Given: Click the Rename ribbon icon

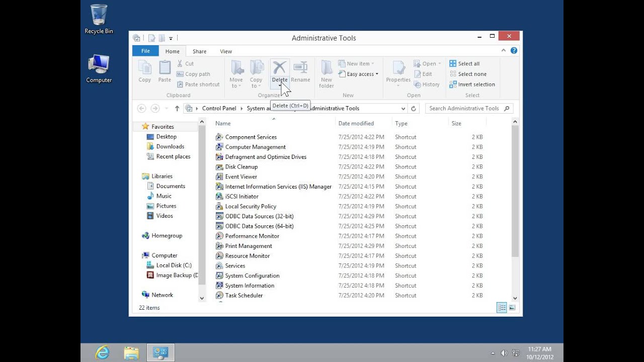Looking at the screenshot, I should (x=300, y=67).
